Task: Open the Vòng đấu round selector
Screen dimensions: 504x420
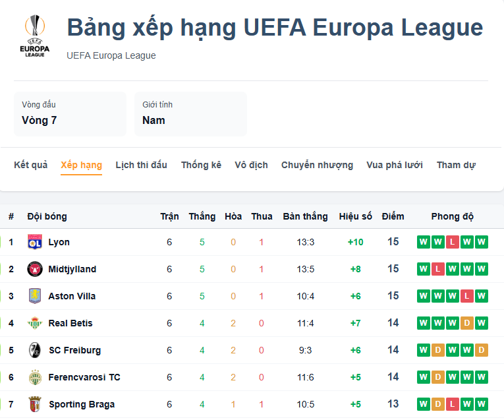Action: pos(70,114)
